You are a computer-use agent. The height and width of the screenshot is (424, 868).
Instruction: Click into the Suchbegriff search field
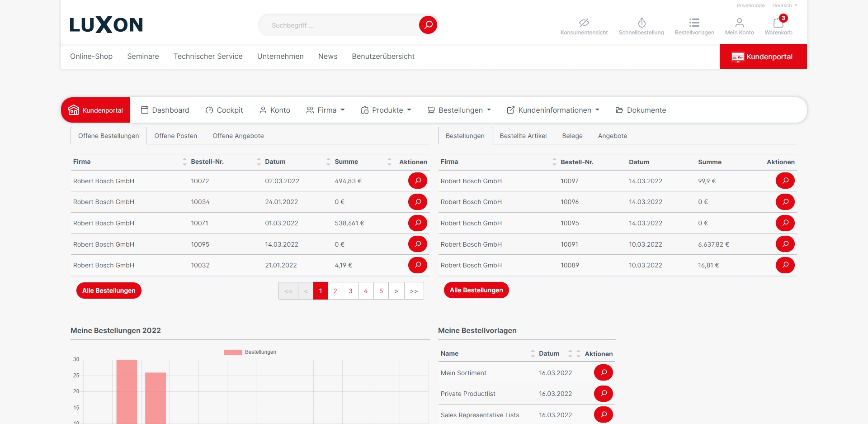click(339, 25)
